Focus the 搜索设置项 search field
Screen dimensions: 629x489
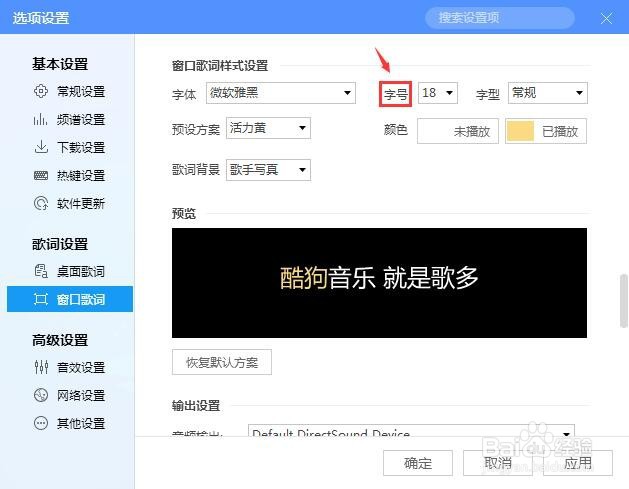(499, 18)
